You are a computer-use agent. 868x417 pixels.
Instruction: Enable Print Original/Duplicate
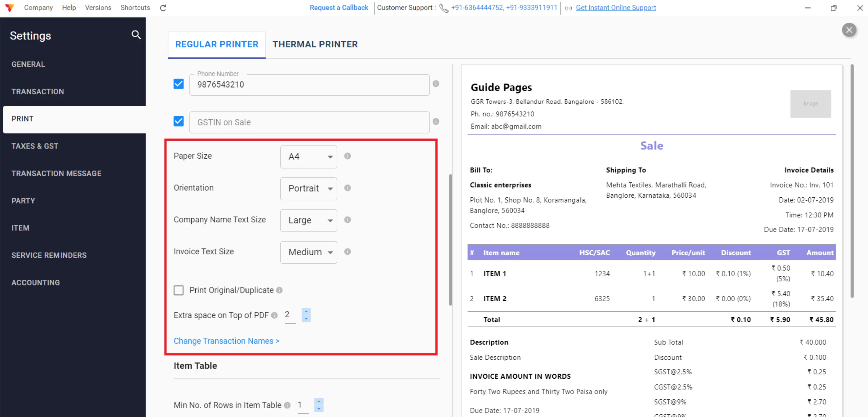pyautogui.click(x=179, y=290)
